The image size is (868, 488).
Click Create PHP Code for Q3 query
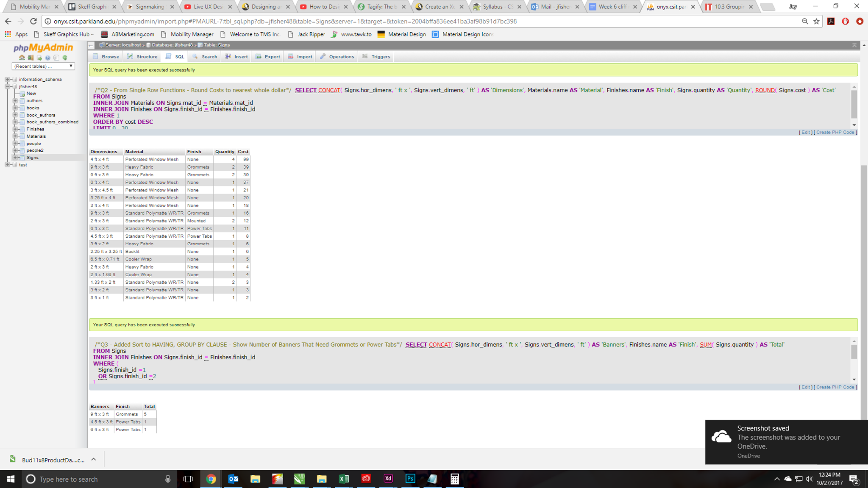coord(835,387)
